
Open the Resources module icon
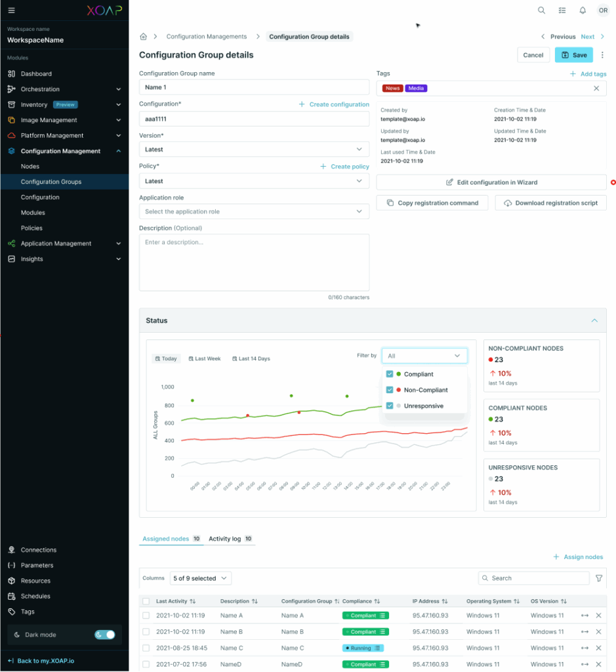[12, 581]
